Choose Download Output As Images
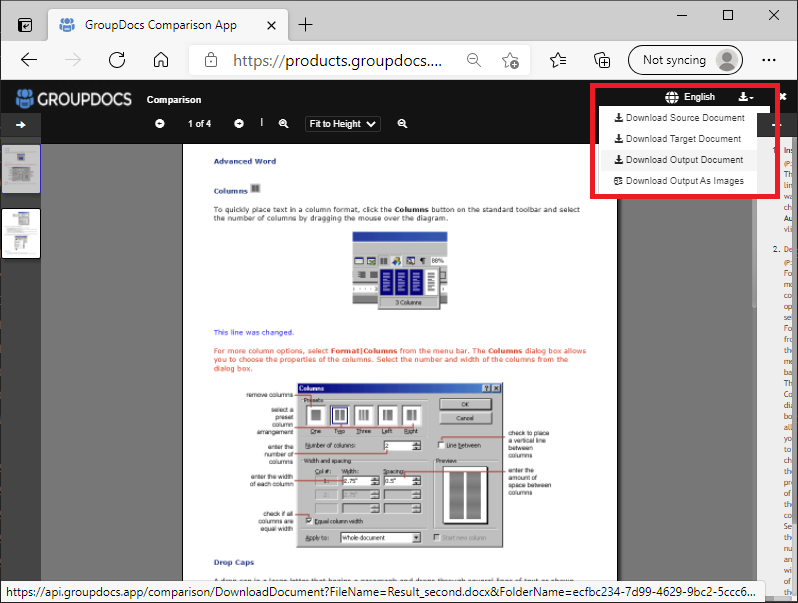This screenshot has height=603, width=798. coord(678,181)
